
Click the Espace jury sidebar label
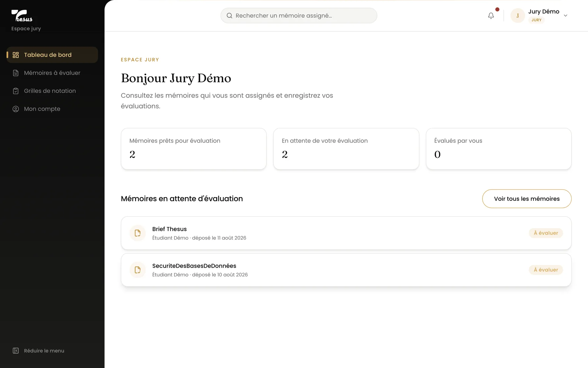point(26,28)
